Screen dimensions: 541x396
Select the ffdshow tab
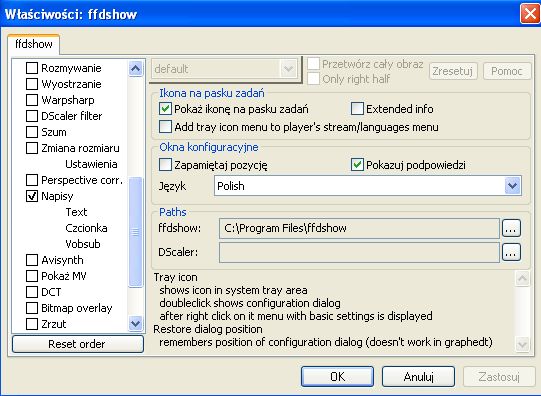tap(34, 44)
